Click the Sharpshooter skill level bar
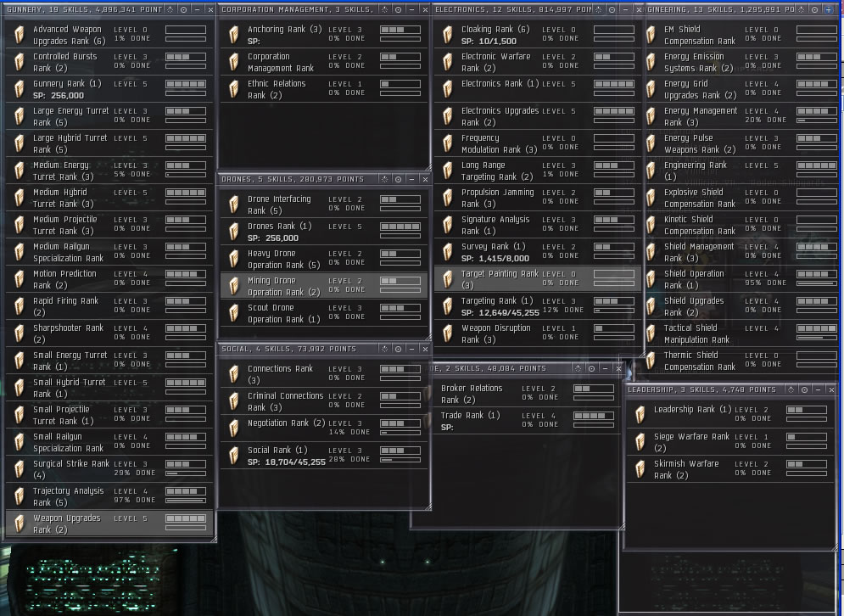 point(186,328)
